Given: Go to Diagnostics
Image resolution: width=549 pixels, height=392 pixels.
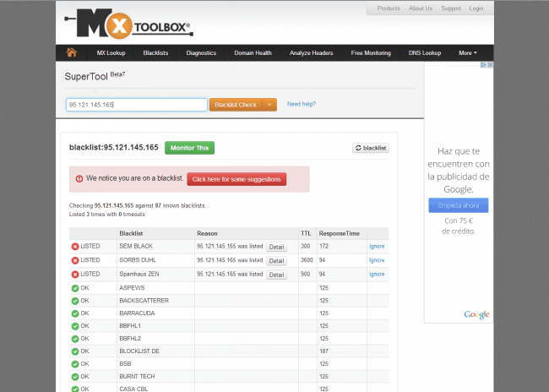Looking at the screenshot, I should click(x=201, y=53).
